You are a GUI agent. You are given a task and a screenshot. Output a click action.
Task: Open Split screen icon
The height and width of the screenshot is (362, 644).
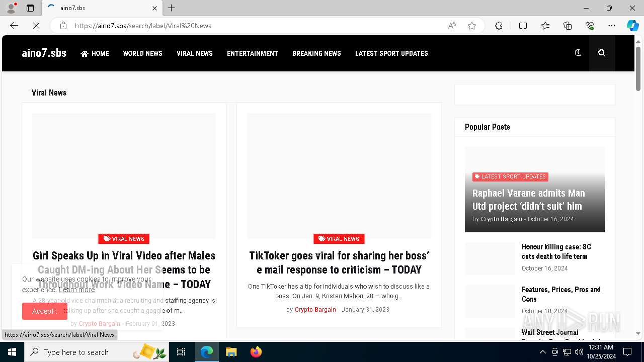(x=523, y=26)
